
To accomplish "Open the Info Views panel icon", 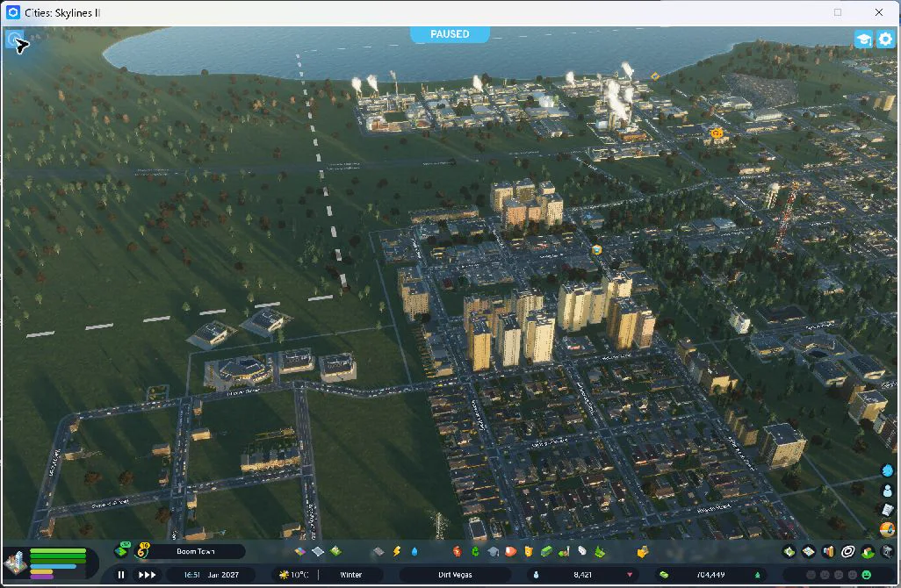I will (14, 39).
